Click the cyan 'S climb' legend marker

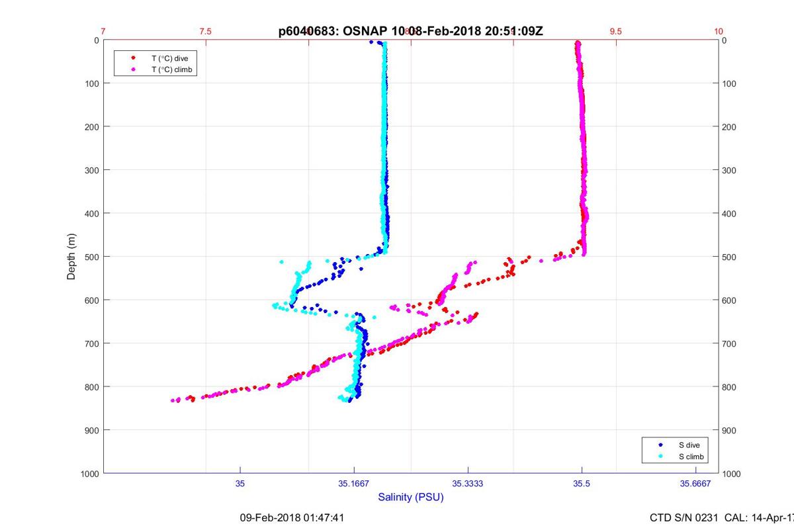pyautogui.click(x=661, y=457)
